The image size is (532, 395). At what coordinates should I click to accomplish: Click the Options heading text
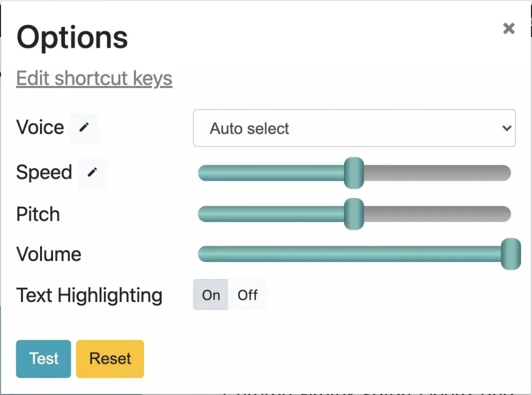tap(72, 37)
